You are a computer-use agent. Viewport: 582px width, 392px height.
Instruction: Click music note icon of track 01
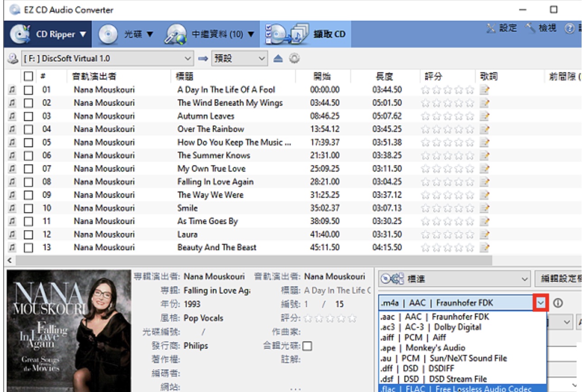pyautogui.click(x=12, y=90)
